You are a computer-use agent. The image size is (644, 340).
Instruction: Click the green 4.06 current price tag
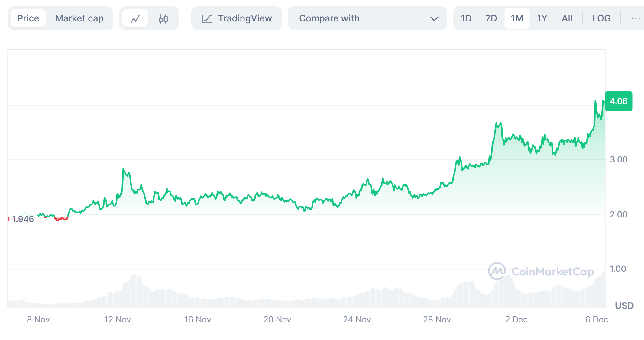[618, 101]
